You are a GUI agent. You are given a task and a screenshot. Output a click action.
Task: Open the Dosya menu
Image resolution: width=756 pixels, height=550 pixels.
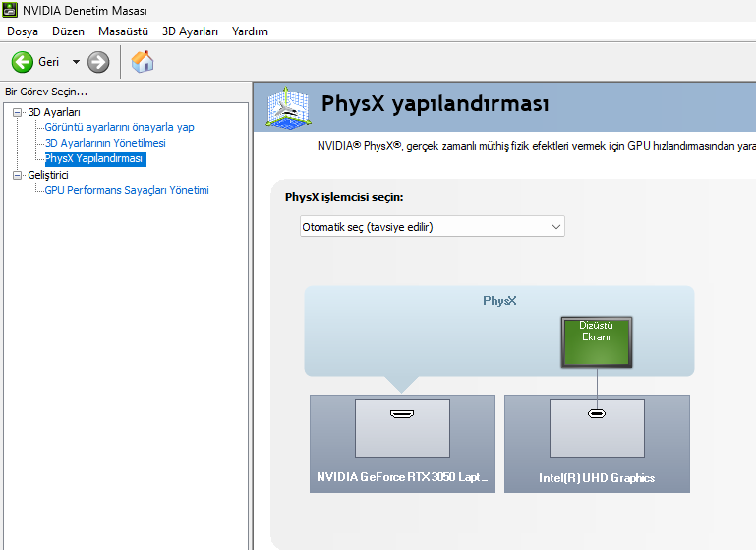coord(23,31)
